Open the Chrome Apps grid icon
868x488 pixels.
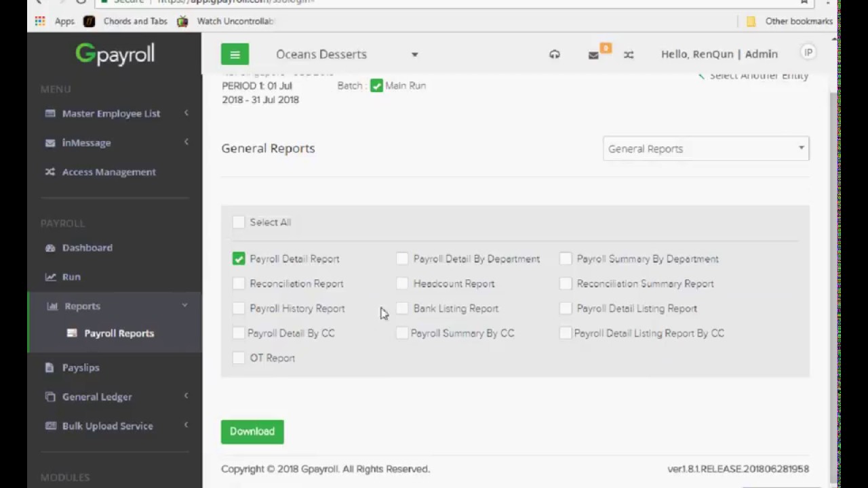40,21
